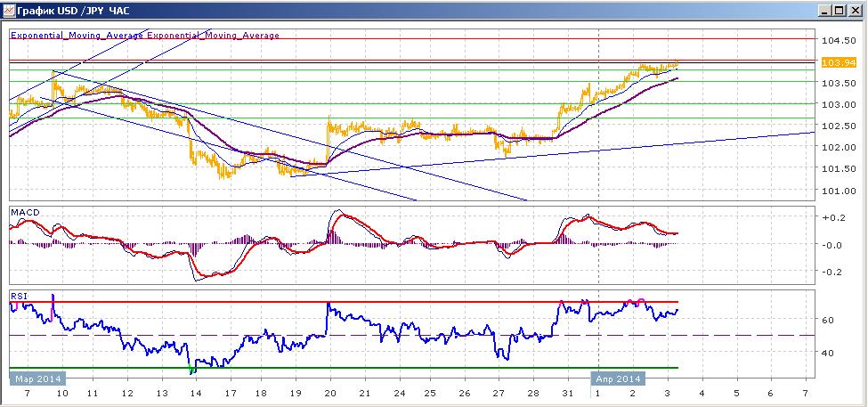Click the +0.2 MACD scale value
Screen dimensions: 868x407
tap(833, 217)
